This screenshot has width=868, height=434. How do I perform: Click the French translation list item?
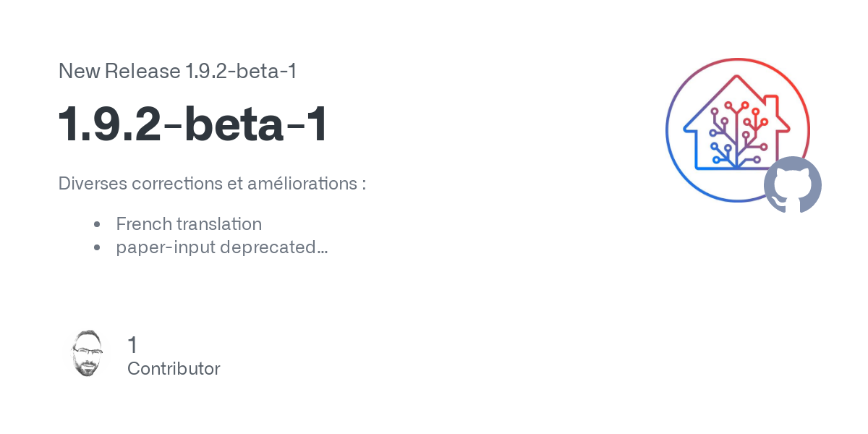[189, 224]
